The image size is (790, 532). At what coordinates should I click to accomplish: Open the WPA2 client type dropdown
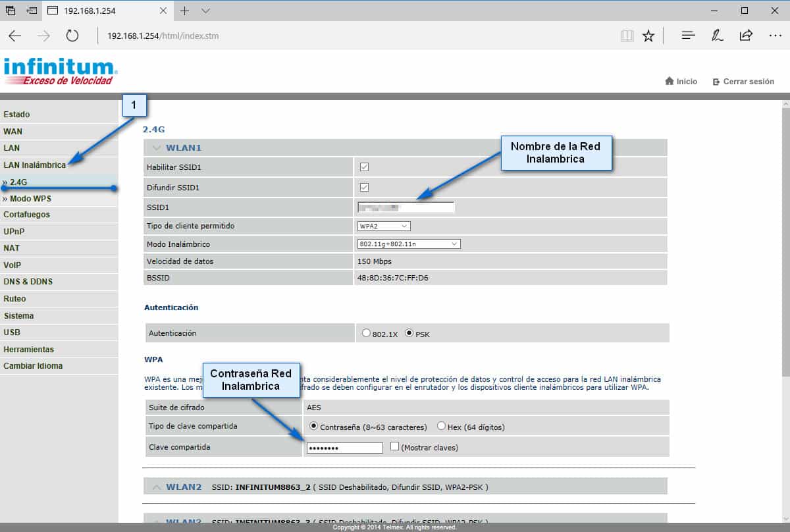(384, 226)
